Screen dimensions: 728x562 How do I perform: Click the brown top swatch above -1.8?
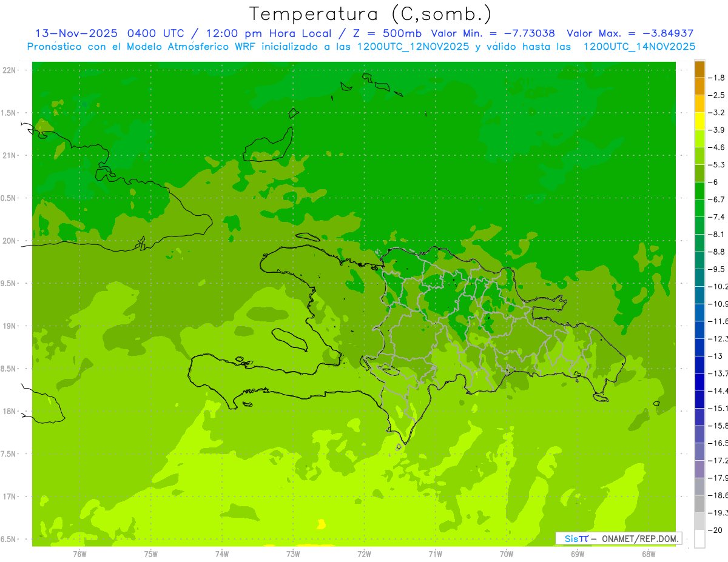point(699,69)
